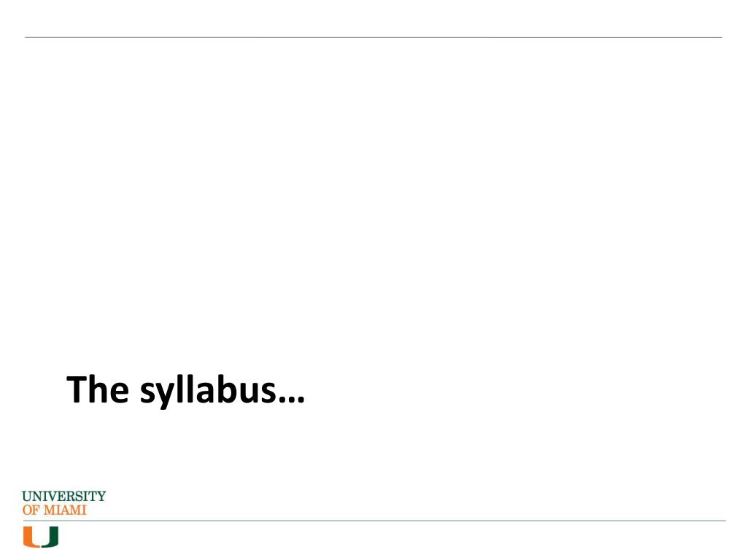This screenshot has height=560, width=747.
Task: Click the letter b in "syllabus"
Action: click(x=225, y=389)
